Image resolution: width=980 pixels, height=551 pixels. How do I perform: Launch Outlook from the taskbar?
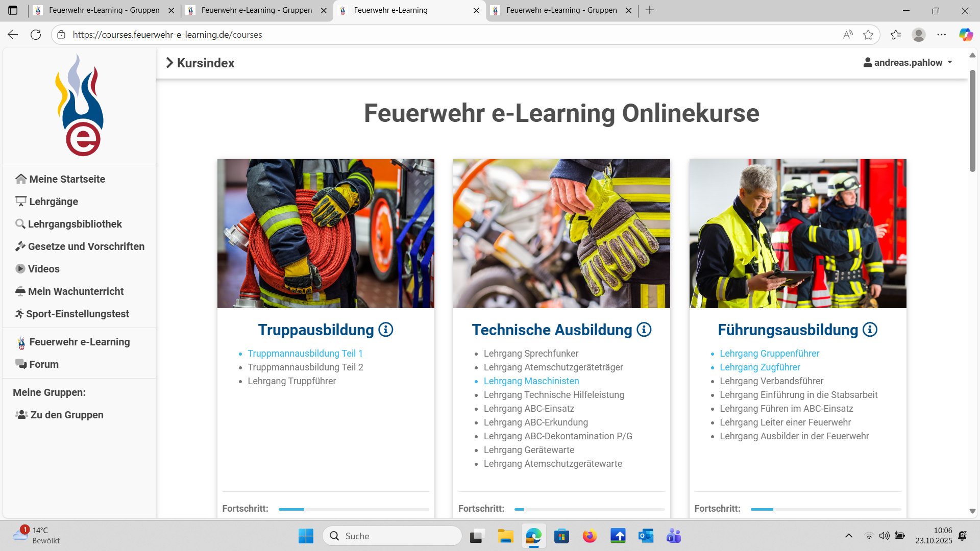click(646, 536)
